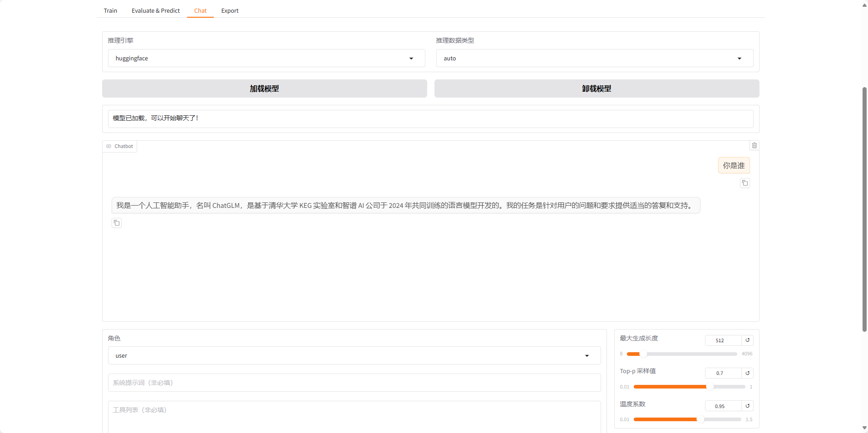868x433 pixels.
Task: Adjust the 最大生成长度 slider
Action: (x=682, y=354)
